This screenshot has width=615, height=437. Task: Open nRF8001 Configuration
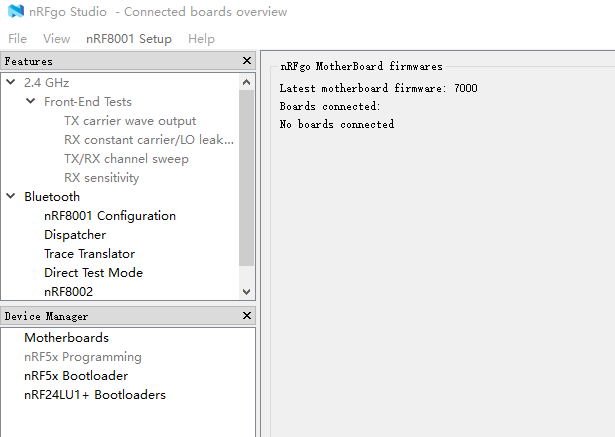(110, 216)
